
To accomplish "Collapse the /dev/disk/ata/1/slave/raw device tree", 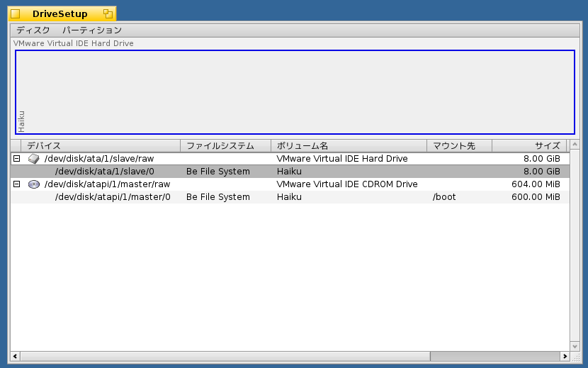I will [x=16, y=158].
